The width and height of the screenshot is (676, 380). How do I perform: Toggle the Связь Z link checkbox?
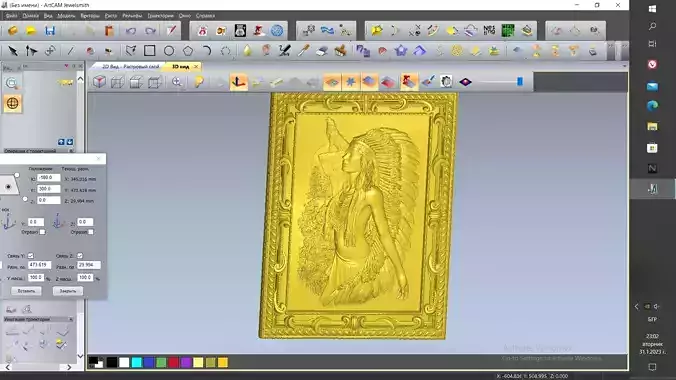click(80, 256)
